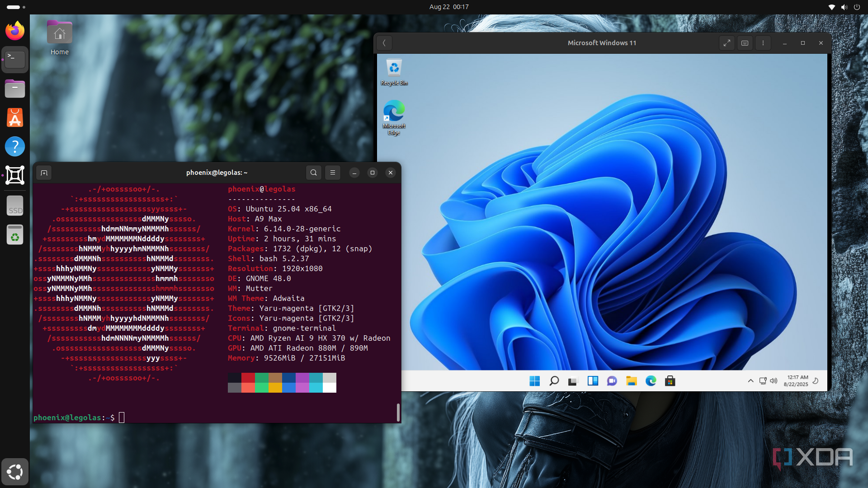Open Terminal from the Ubuntu dock
The image size is (868, 488).
click(15, 60)
